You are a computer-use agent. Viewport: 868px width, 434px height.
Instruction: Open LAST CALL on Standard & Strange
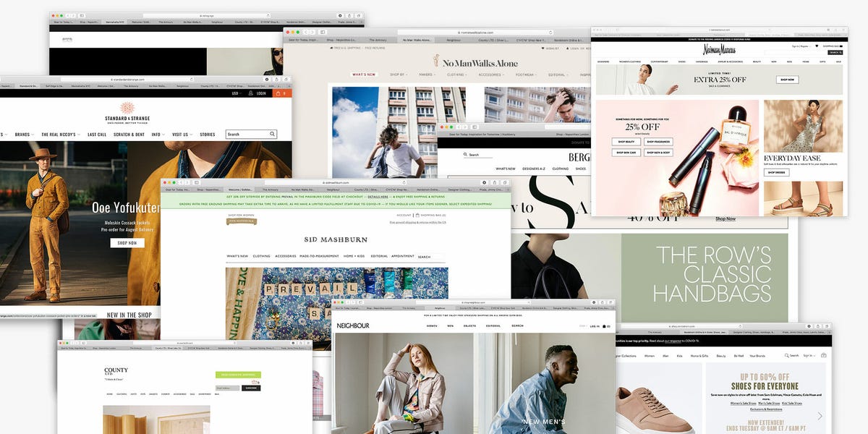[97, 135]
